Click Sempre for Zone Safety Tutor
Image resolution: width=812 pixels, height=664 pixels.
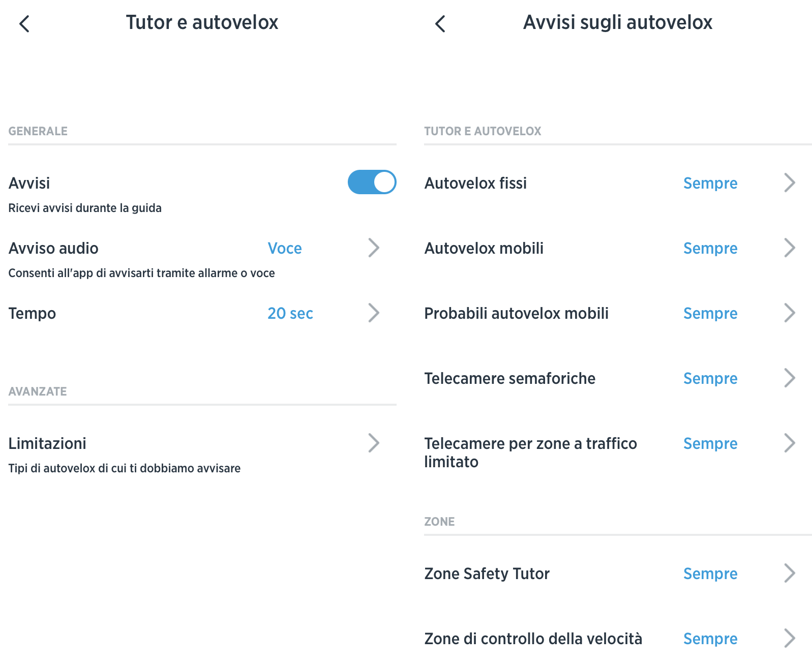coord(710,574)
